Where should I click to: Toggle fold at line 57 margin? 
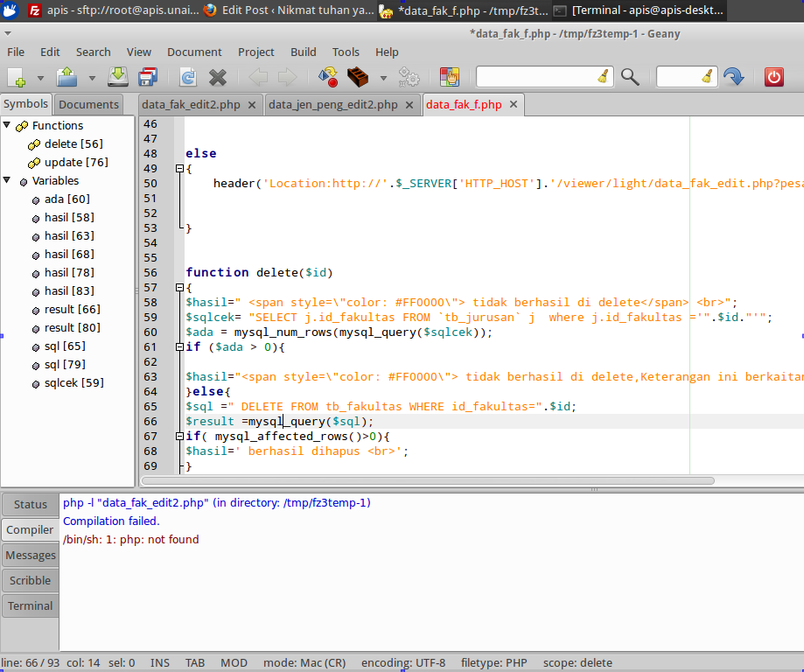179,287
